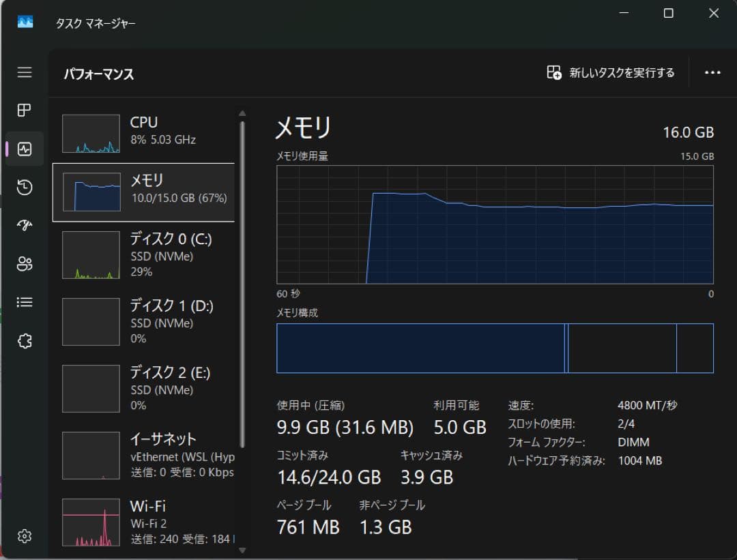This screenshot has height=560, width=737.
Task: Minimize the Task Manager window
Action: pyautogui.click(x=624, y=13)
